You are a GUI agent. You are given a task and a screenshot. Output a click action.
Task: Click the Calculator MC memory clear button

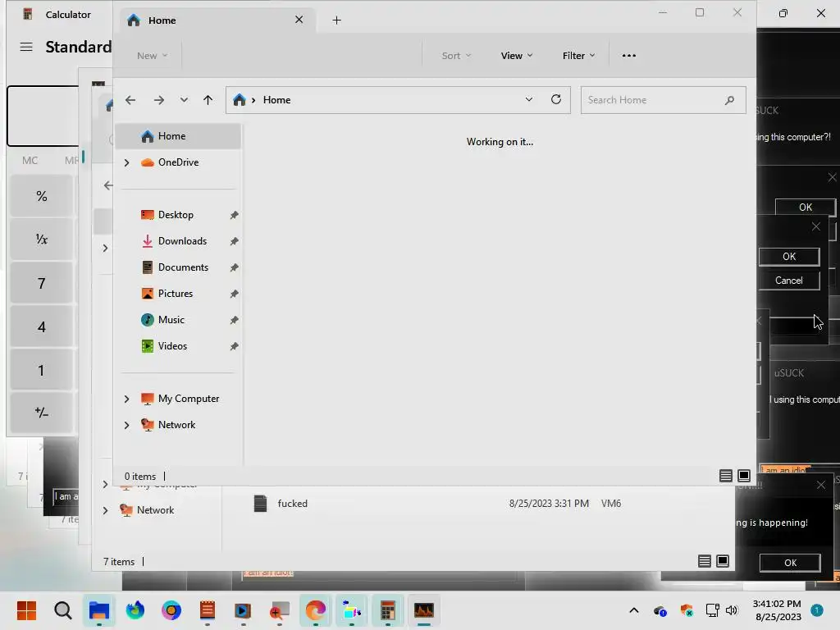click(x=30, y=160)
